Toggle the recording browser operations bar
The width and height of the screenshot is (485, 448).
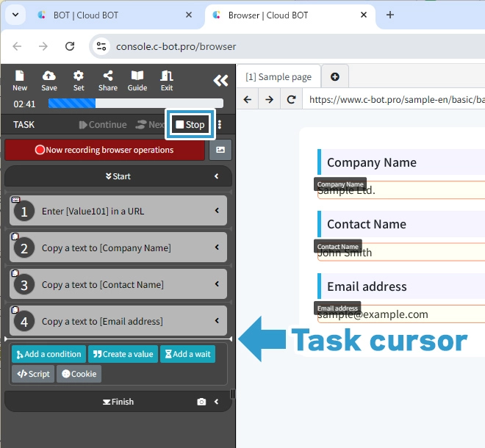(x=104, y=150)
